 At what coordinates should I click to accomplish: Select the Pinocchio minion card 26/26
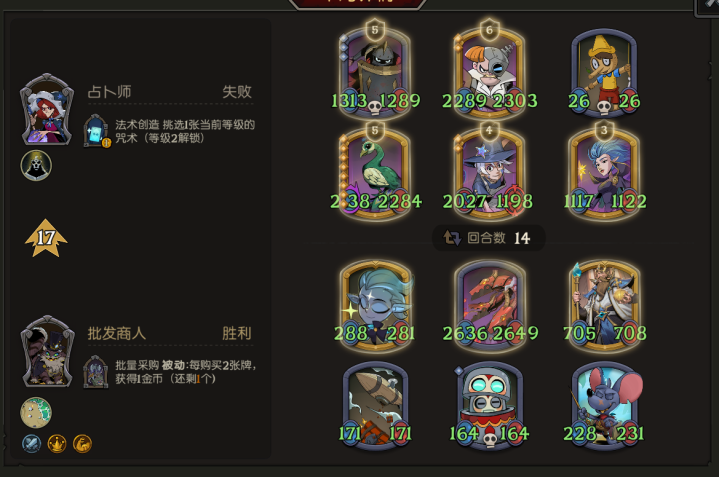click(x=604, y=73)
